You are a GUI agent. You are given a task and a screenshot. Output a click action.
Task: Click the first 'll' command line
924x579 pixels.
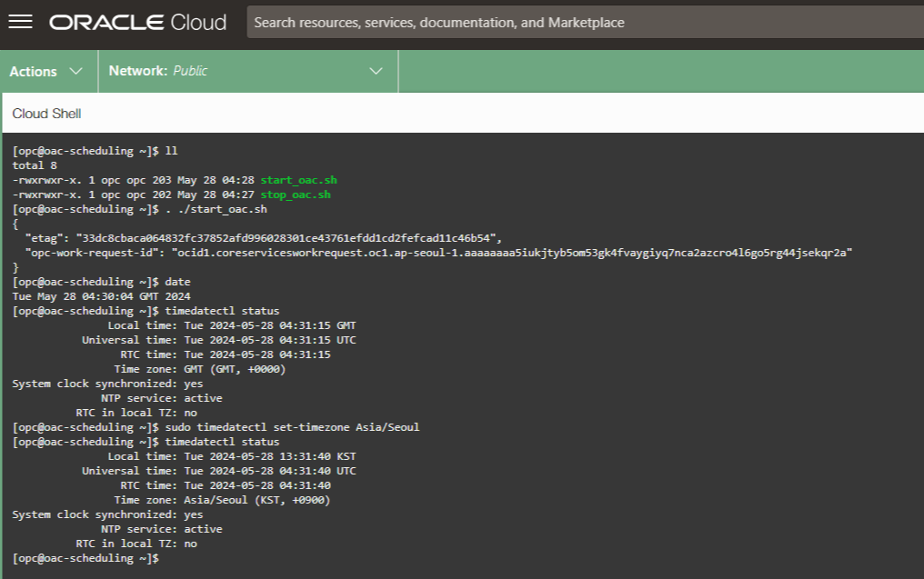coord(95,151)
